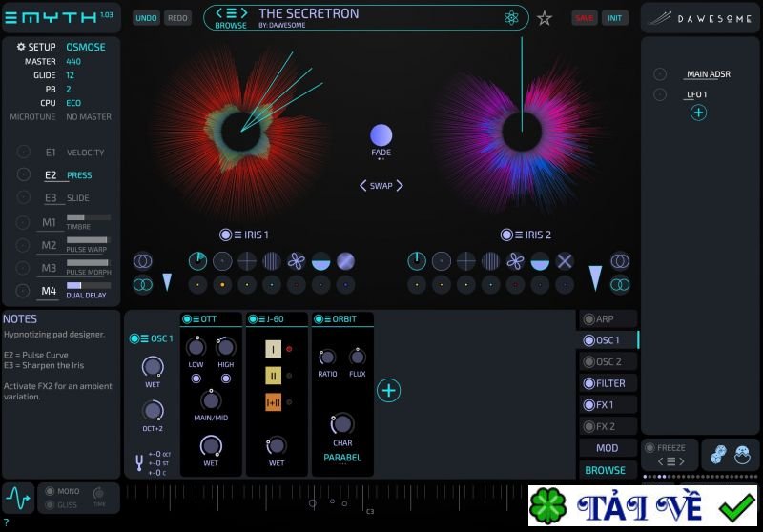
Task: Open the waveform view icon bottom left
Action: (x=18, y=498)
